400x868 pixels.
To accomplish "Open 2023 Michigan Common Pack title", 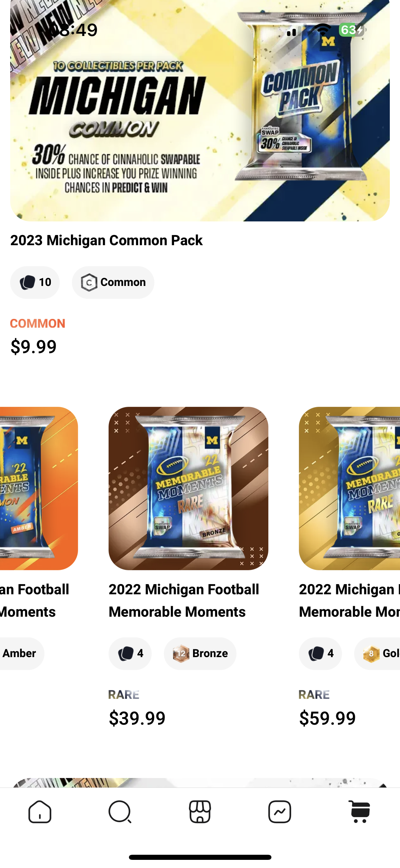I will 107,240.
